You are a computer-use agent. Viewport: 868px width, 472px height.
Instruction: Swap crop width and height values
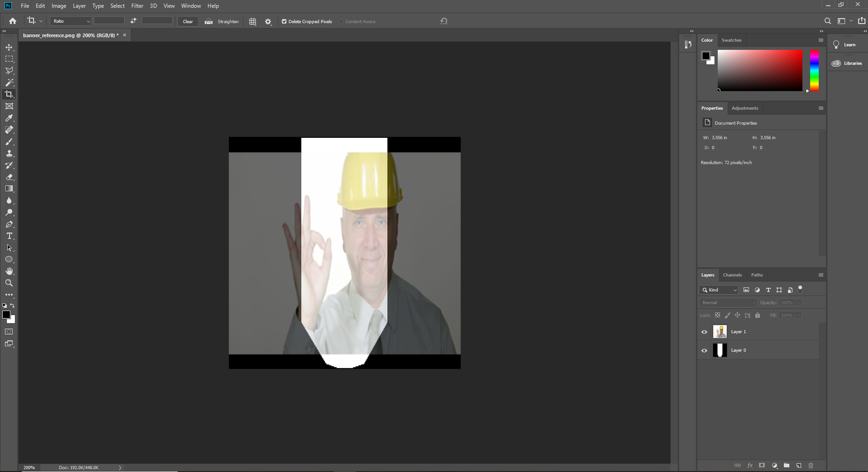point(133,21)
